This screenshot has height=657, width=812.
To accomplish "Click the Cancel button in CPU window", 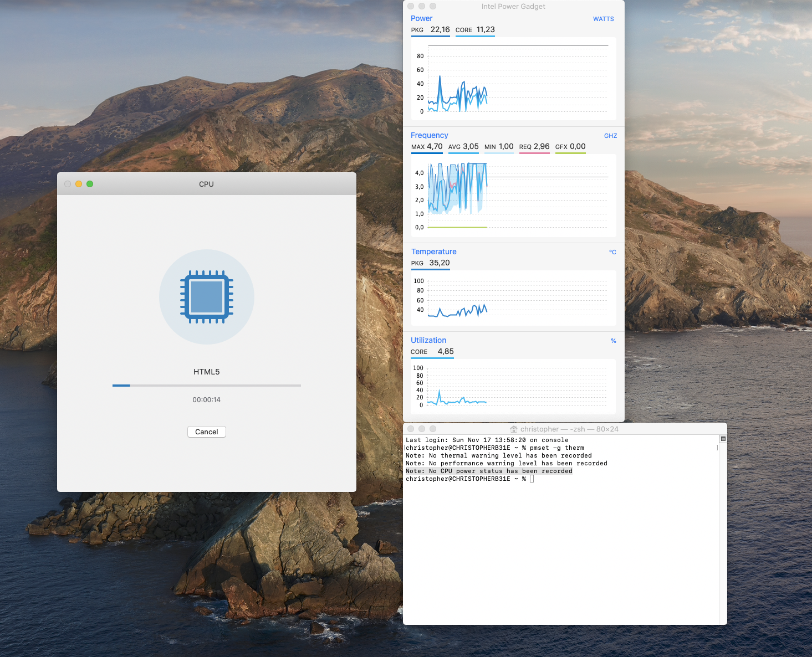I will (206, 432).
